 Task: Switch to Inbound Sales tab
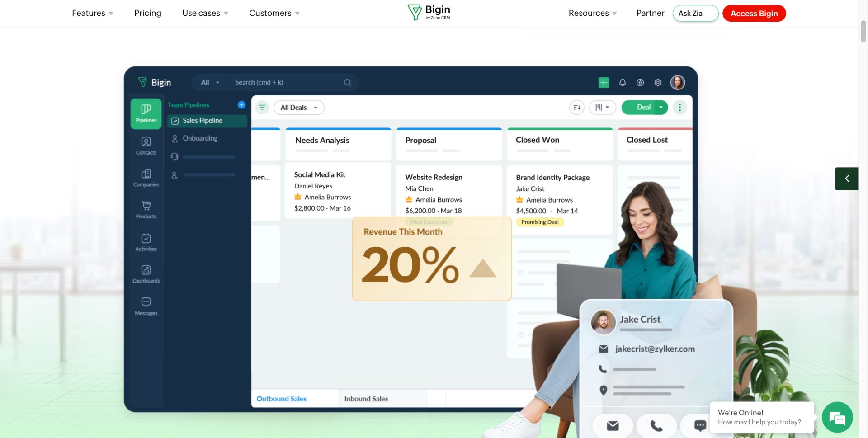pos(382,399)
